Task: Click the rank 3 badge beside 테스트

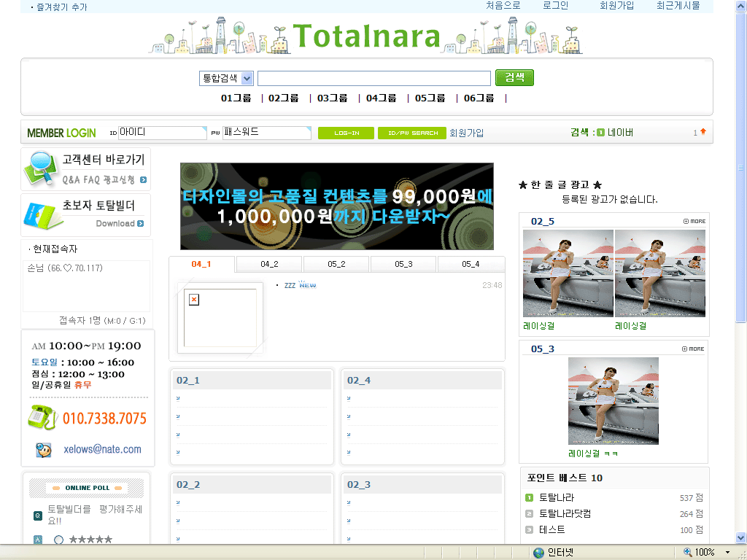Action: click(x=529, y=529)
